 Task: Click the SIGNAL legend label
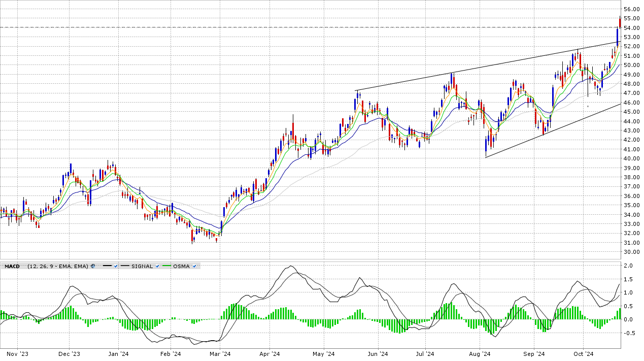point(142,266)
